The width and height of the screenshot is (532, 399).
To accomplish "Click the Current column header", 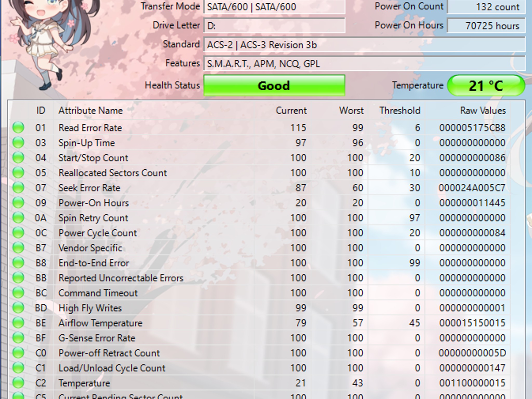I will click(x=291, y=111).
